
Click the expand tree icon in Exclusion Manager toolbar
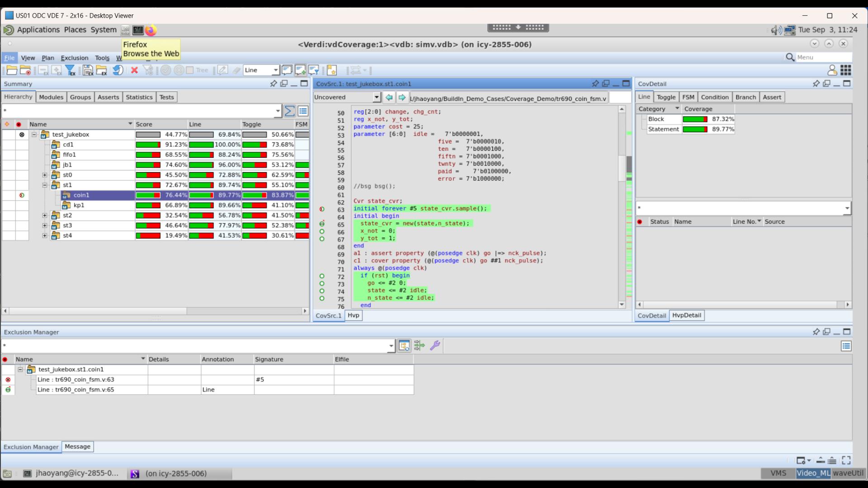pos(420,346)
